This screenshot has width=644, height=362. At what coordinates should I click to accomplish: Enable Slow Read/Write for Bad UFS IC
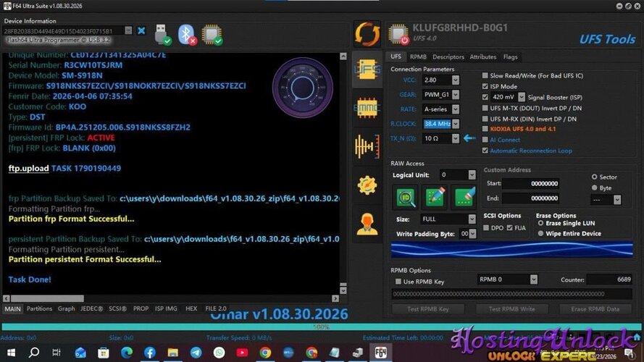(x=485, y=75)
